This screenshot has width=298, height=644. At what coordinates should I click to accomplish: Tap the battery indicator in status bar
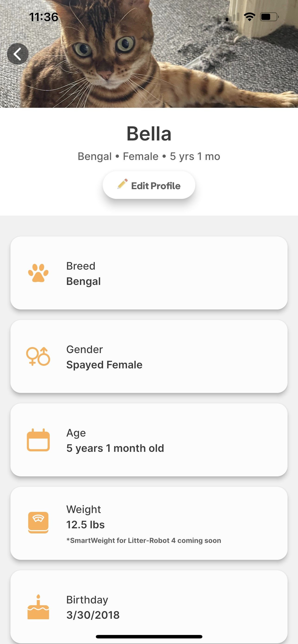point(269,17)
